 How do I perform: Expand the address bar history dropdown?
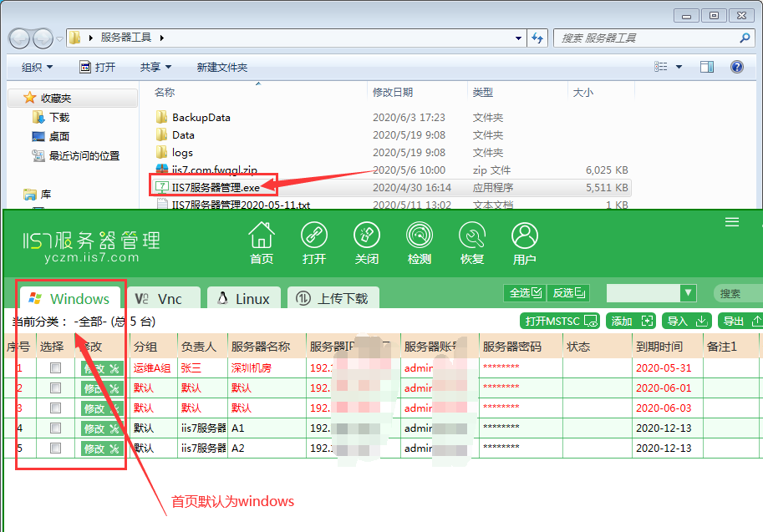pos(518,38)
